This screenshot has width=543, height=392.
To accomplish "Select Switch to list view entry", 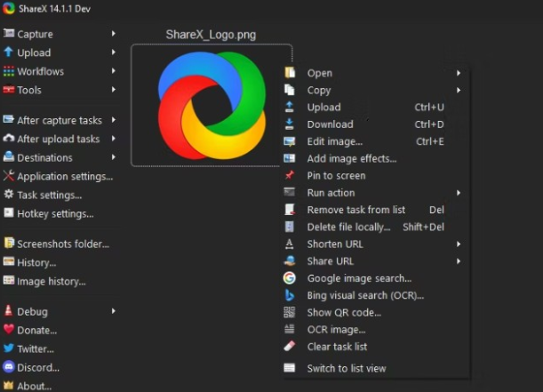I will [375, 368].
